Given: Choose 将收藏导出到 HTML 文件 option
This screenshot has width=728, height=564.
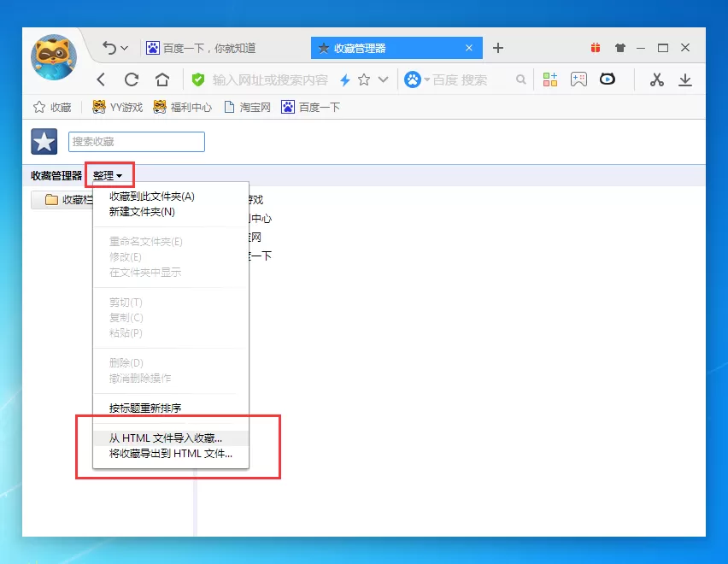Looking at the screenshot, I should 171,454.
